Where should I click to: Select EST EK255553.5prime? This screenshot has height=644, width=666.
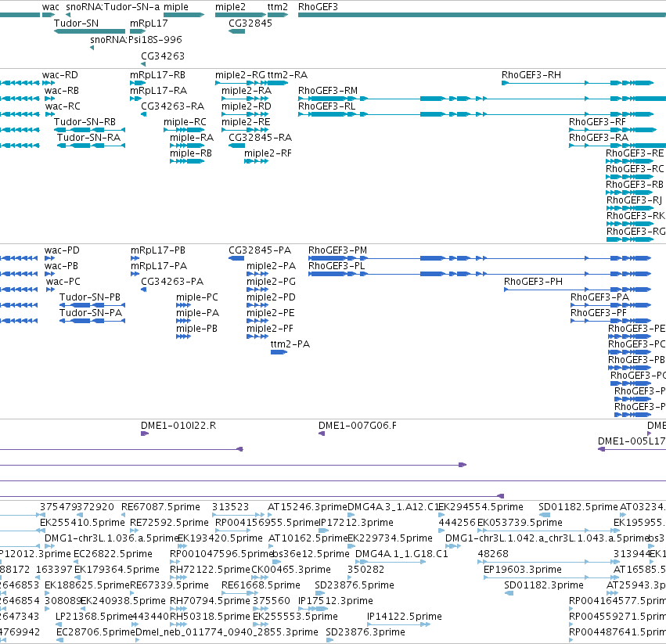click(261, 624)
